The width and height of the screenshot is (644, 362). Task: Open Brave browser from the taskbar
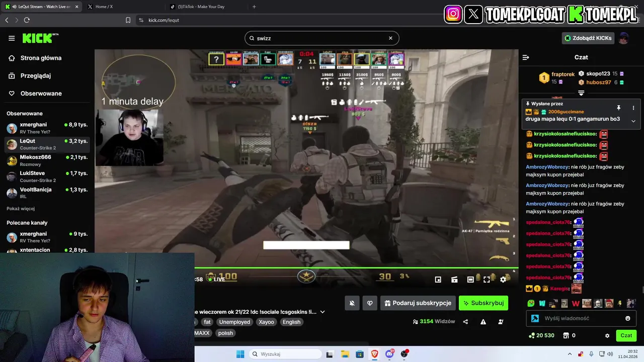374,354
